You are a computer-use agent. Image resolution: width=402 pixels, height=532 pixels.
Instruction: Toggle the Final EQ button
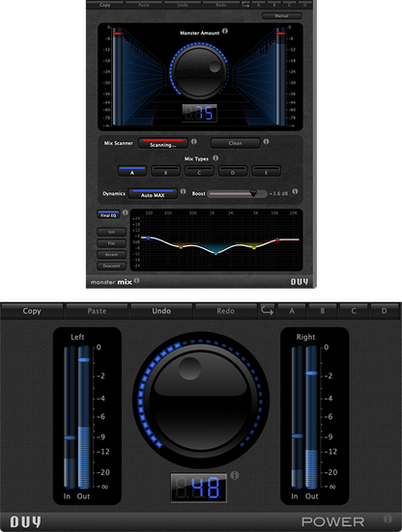pos(108,214)
